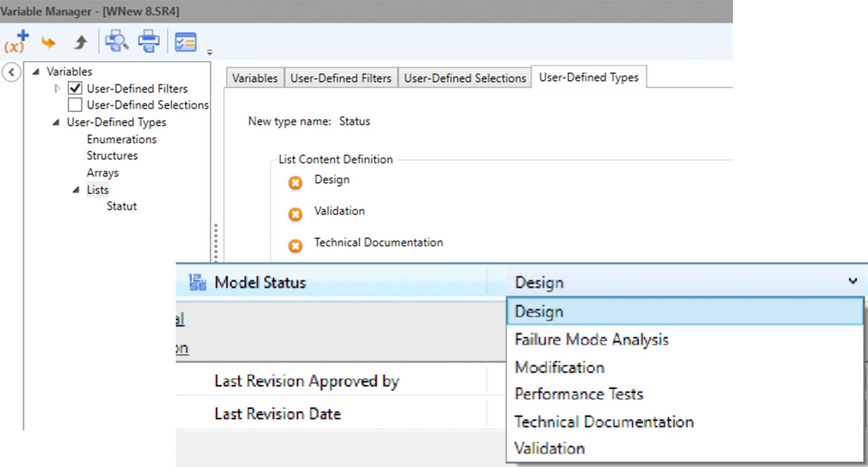Remove the Validation list entry
This screenshot has width=868, height=467.
coord(296,214)
